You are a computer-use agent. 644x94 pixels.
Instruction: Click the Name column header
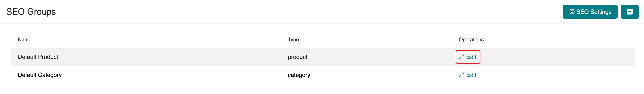24,39
